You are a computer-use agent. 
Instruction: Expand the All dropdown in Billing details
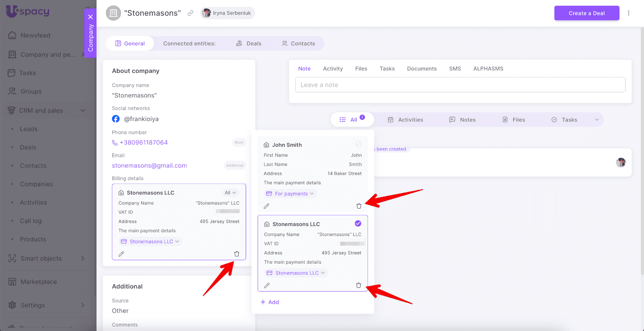pyautogui.click(x=230, y=193)
